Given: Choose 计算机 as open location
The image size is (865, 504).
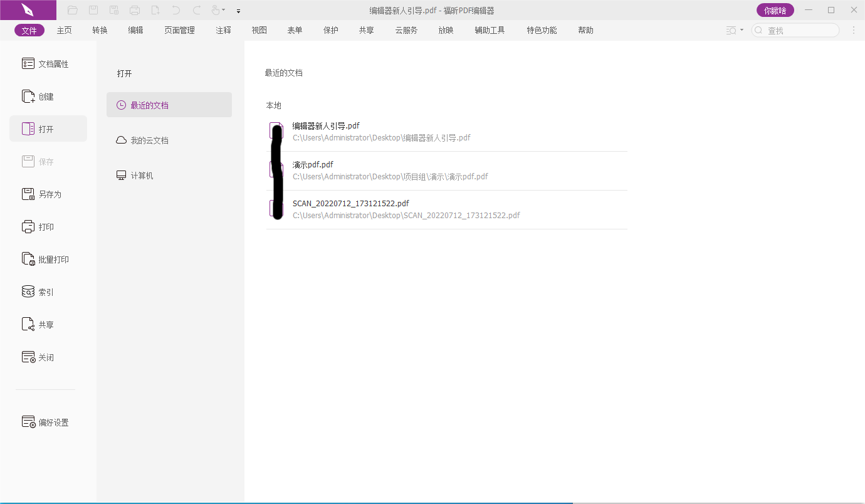Looking at the screenshot, I should pos(142,176).
